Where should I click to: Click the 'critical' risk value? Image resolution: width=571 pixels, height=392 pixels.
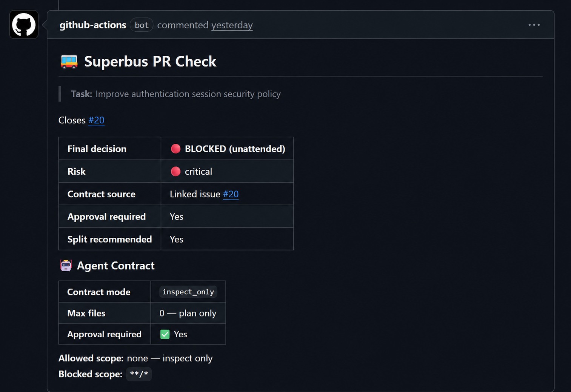(198, 171)
